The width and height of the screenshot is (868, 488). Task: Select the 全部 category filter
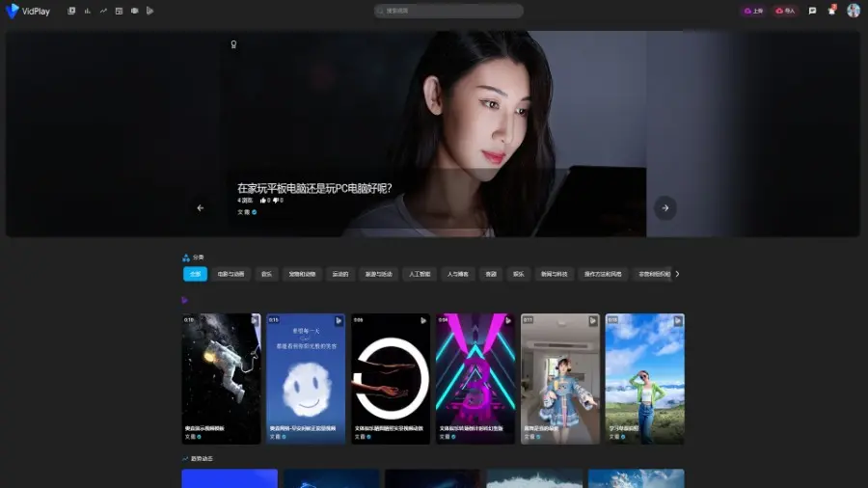pos(195,274)
